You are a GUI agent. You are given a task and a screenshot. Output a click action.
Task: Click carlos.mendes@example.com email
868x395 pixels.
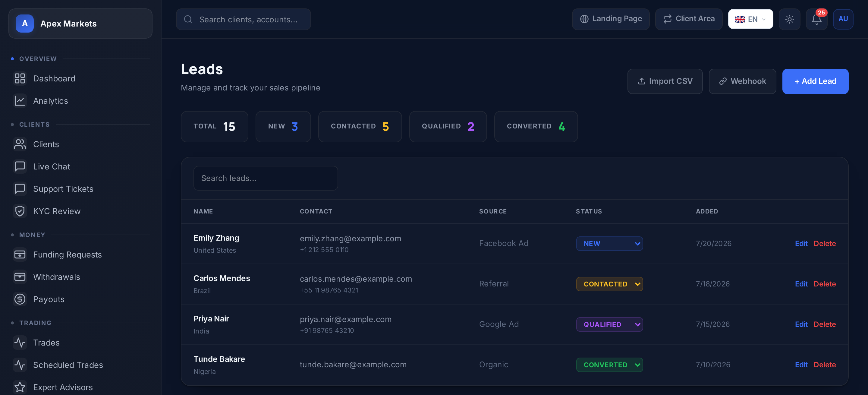356,279
